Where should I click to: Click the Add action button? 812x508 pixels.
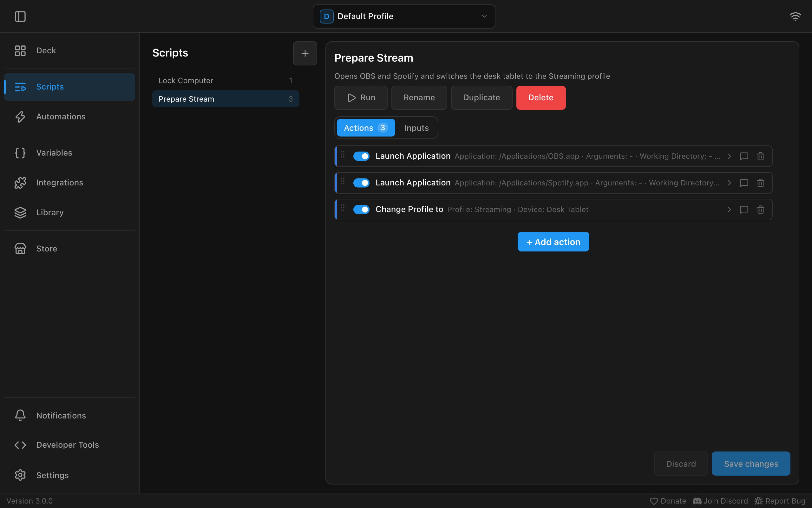[x=553, y=242]
